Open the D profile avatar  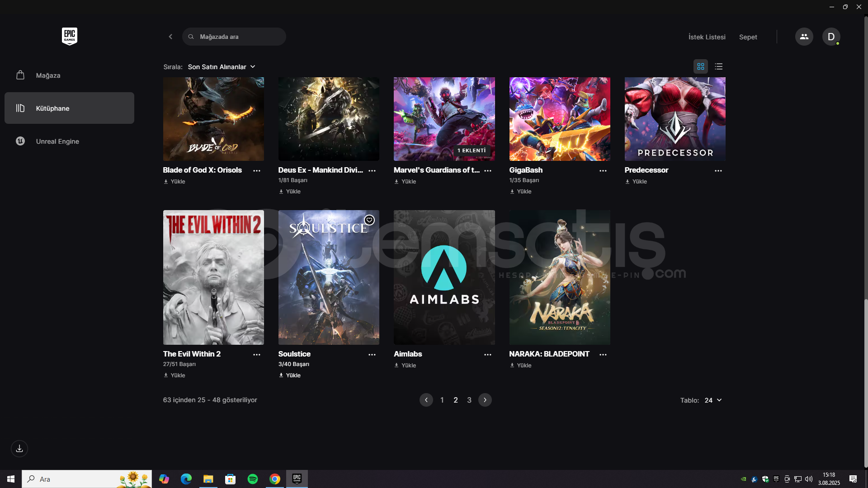tap(831, 37)
